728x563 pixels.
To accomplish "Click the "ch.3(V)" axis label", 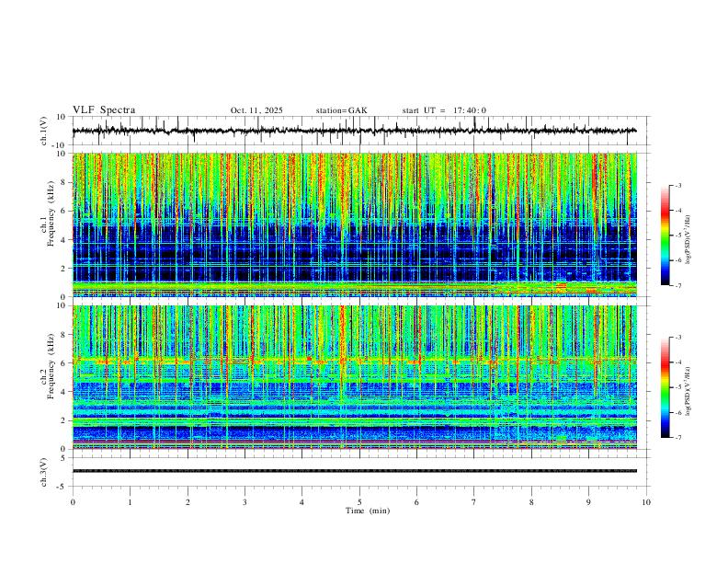I will 44,473.
